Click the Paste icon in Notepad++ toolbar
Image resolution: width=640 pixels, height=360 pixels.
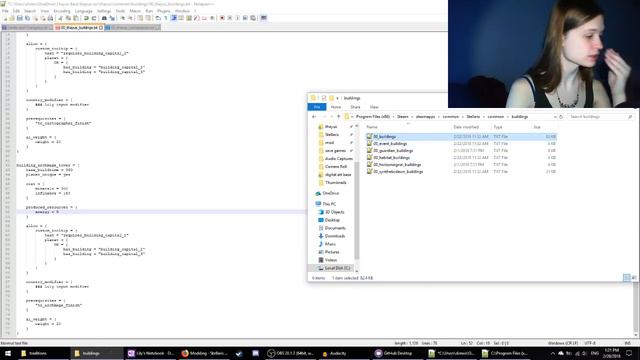coord(76,18)
